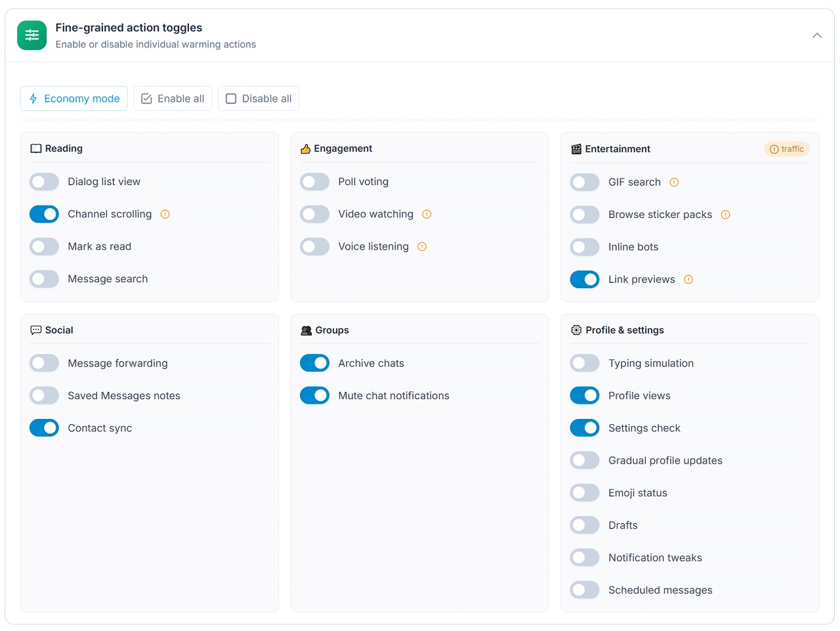Disable the Contact sync toggle
This screenshot has height=631, width=840.
[44, 428]
